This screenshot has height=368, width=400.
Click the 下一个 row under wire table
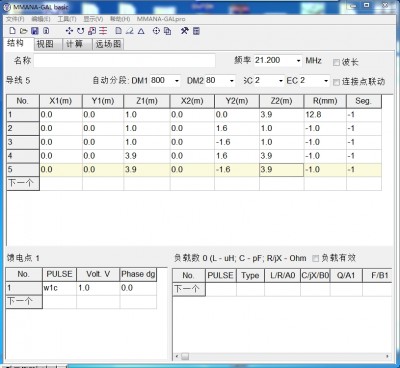[x=23, y=183]
